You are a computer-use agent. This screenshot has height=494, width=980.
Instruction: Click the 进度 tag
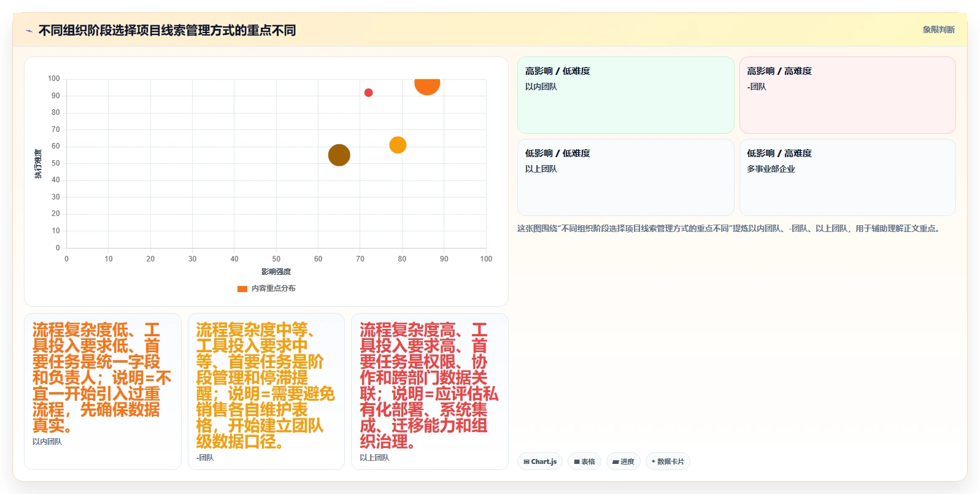coord(623,461)
